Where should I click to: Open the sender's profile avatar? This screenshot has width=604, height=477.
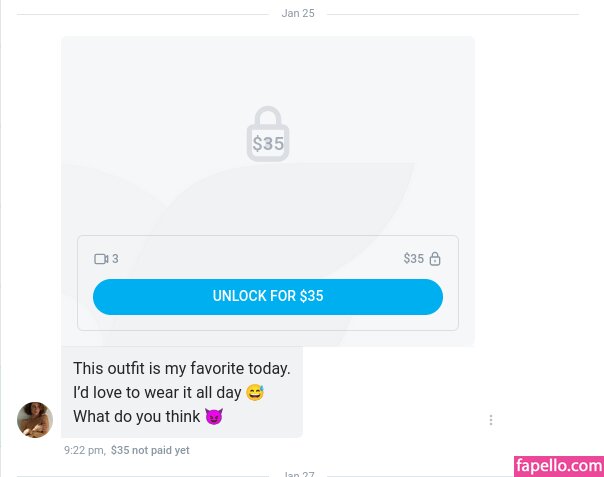tap(35, 420)
